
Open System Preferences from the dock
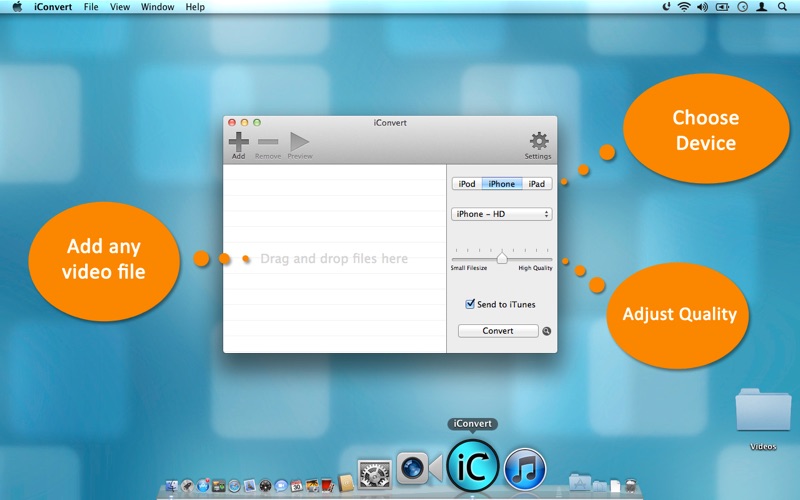[x=374, y=472]
